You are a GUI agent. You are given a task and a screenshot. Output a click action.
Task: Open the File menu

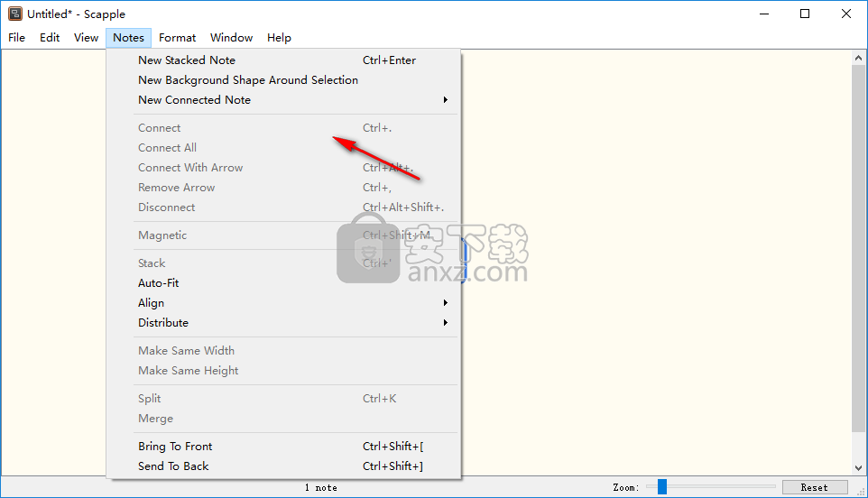(x=16, y=38)
